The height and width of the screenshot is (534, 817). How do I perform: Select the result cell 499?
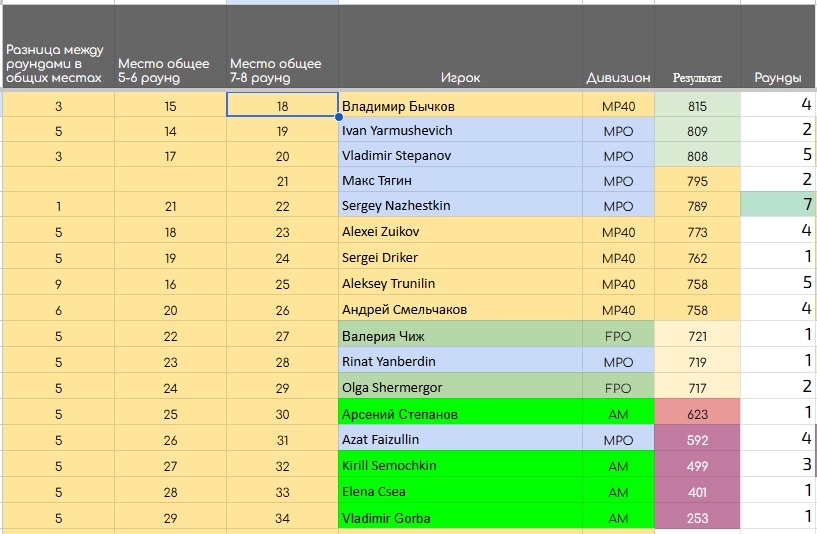tap(697, 464)
